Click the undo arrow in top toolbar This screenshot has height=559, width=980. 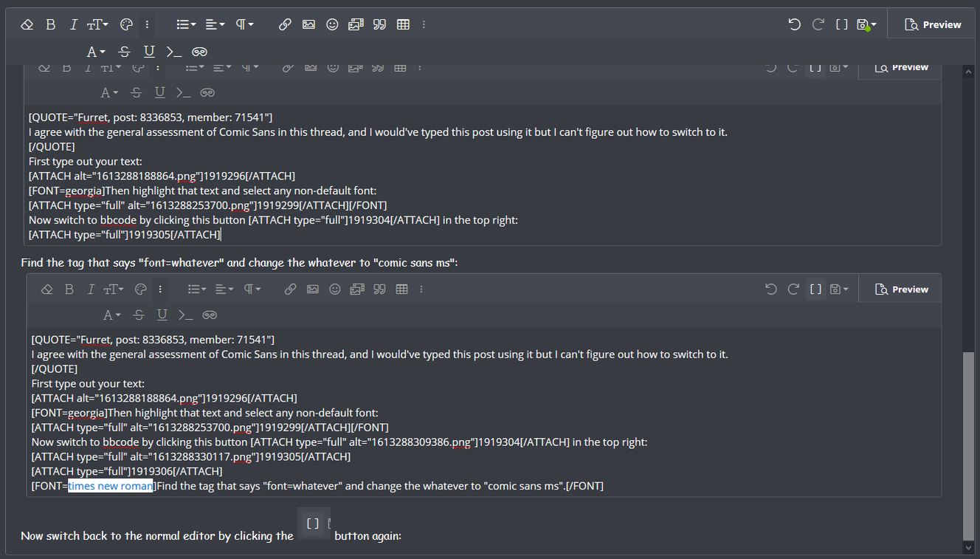794,24
